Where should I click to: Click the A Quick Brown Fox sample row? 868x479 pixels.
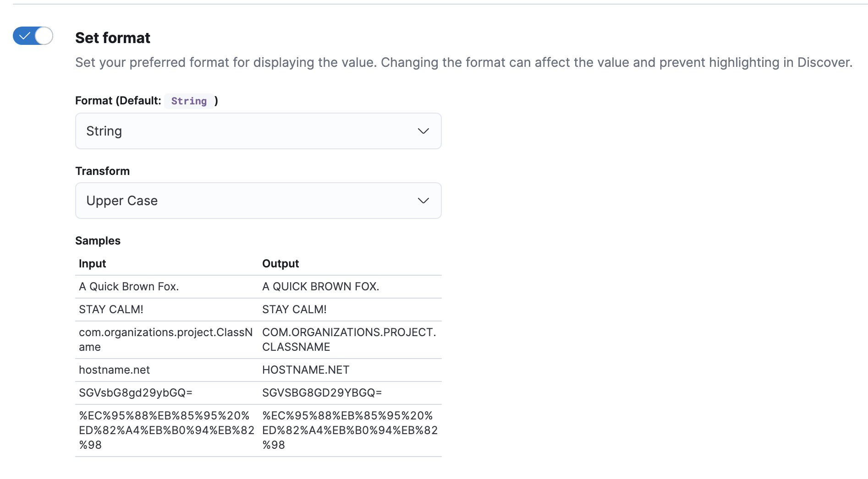[x=129, y=286]
